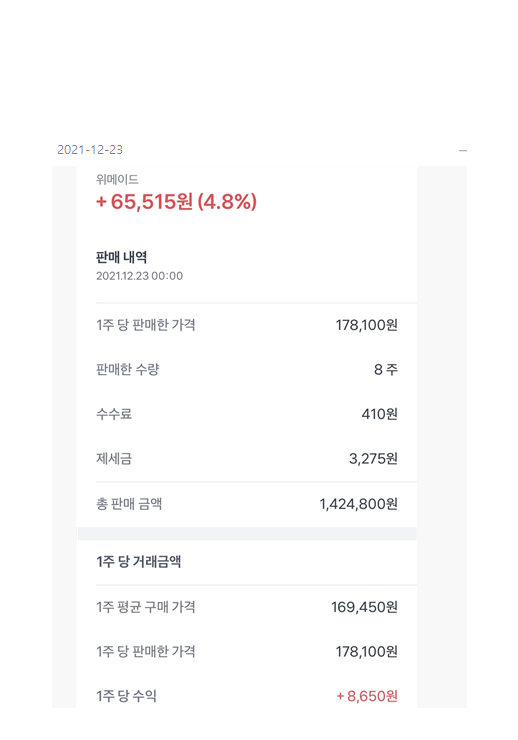Select the 1주 당 수익 label
This screenshot has height=740, width=518.
click(x=126, y=696)
